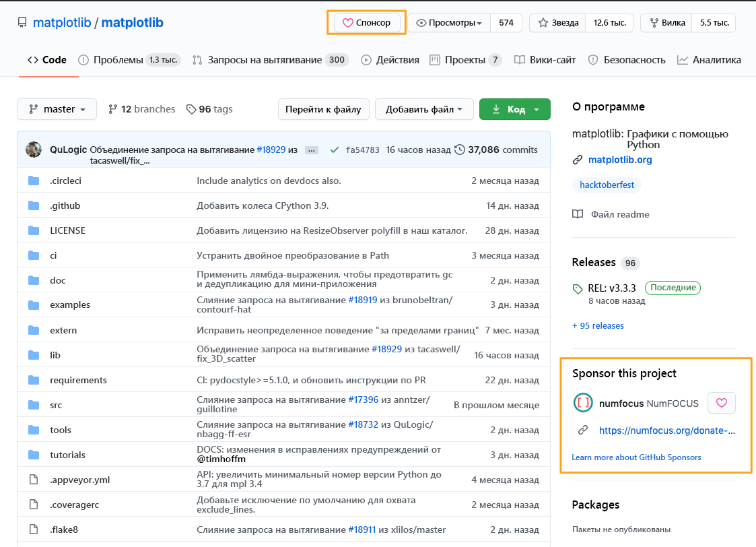Screen dimensions: 756x547
Task: Open the Добавить файл dropdown
Action: point(424,108)
